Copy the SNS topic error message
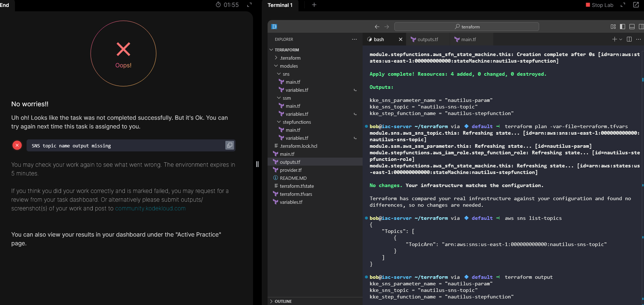The height and width of the screenshot is (305, 644). 229,145
